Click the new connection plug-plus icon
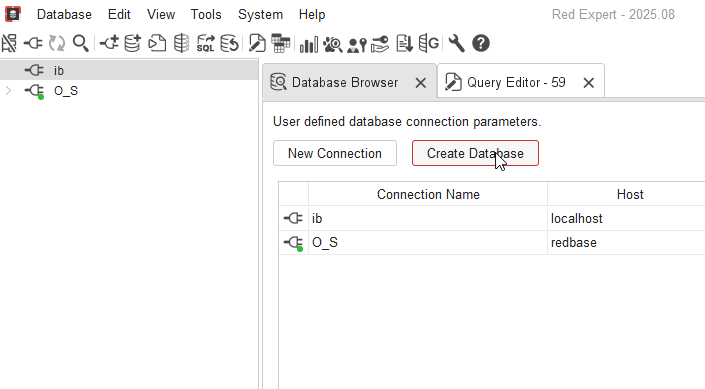The width and height of the screenshot is (705, 389). pos(109,44)
